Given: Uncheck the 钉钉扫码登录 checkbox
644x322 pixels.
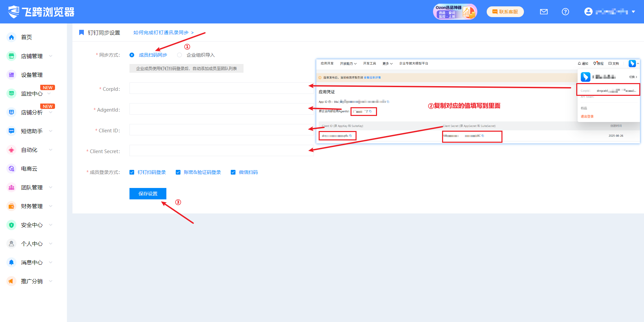Looking at the screenshot, I should click(x=132, y=172).
